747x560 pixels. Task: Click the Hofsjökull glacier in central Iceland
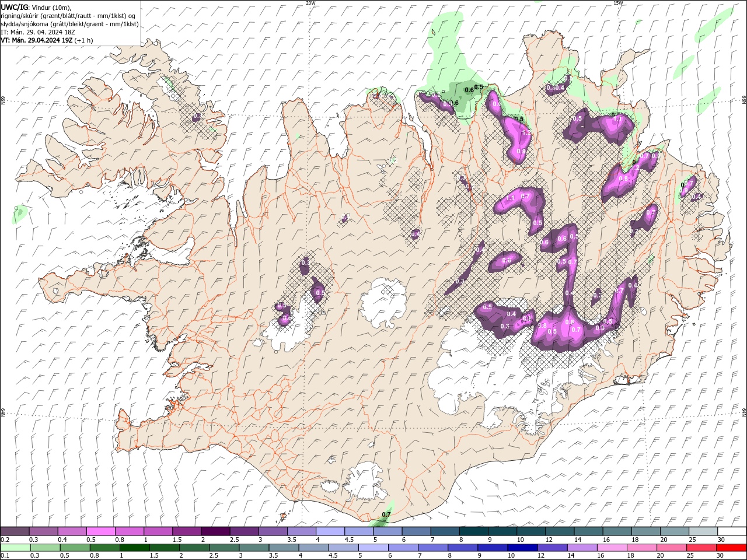[383, 303]
